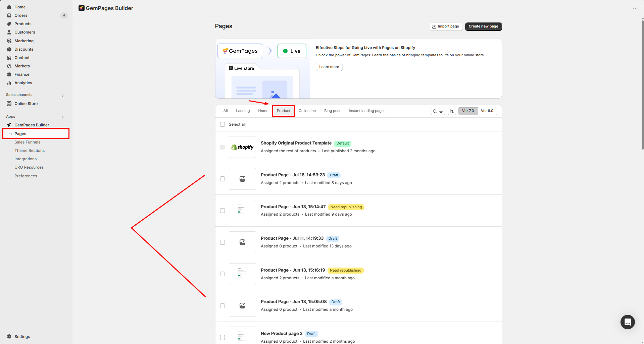Open the chat support bubble
644x344 pixels.
pyautogui.click(x=627, y=322)
